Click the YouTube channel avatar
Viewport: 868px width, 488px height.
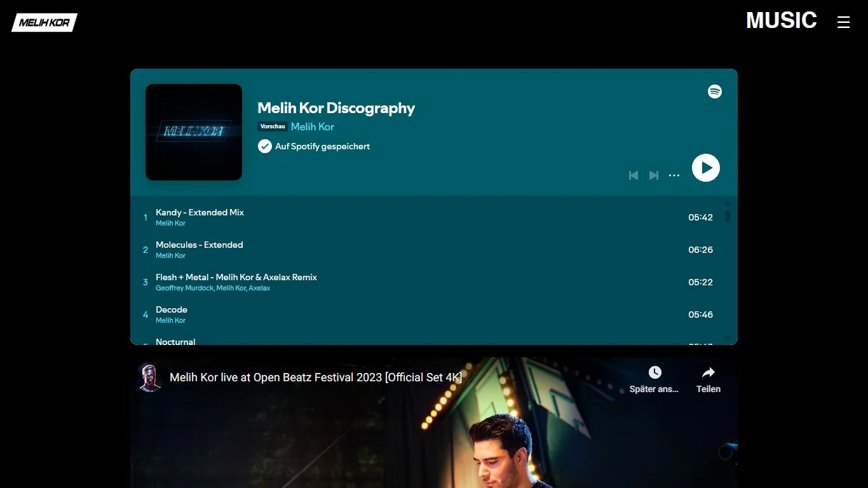tap(150, 377)
